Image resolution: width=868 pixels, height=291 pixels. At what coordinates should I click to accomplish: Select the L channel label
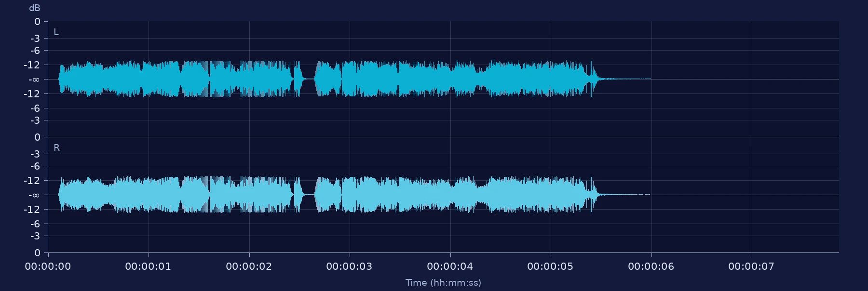coord(56,32)
